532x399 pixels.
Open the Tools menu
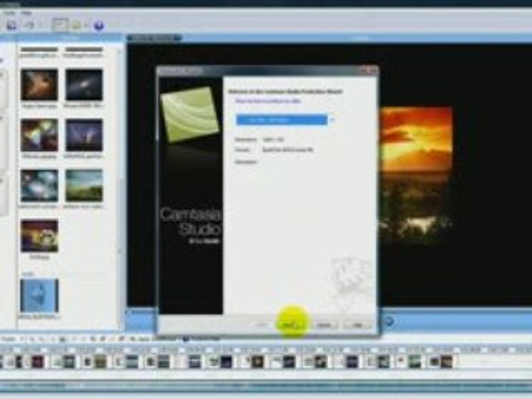[9, 13]
